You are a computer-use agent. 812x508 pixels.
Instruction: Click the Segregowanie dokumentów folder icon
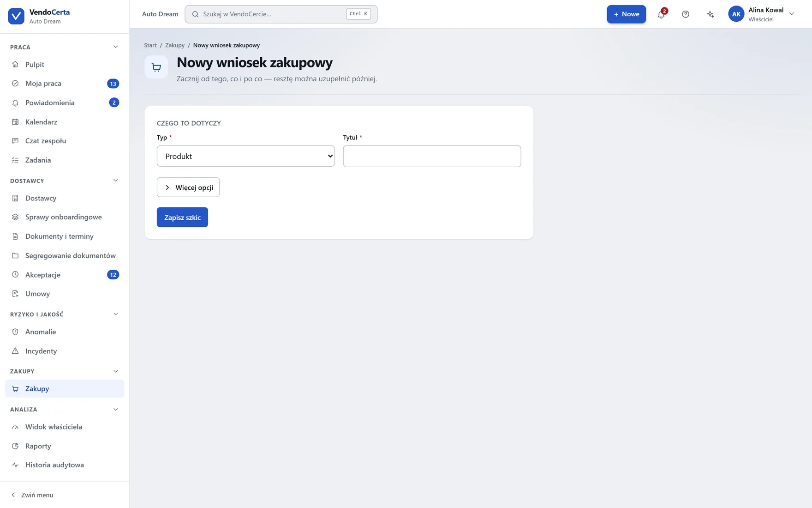tap(15, 255)
